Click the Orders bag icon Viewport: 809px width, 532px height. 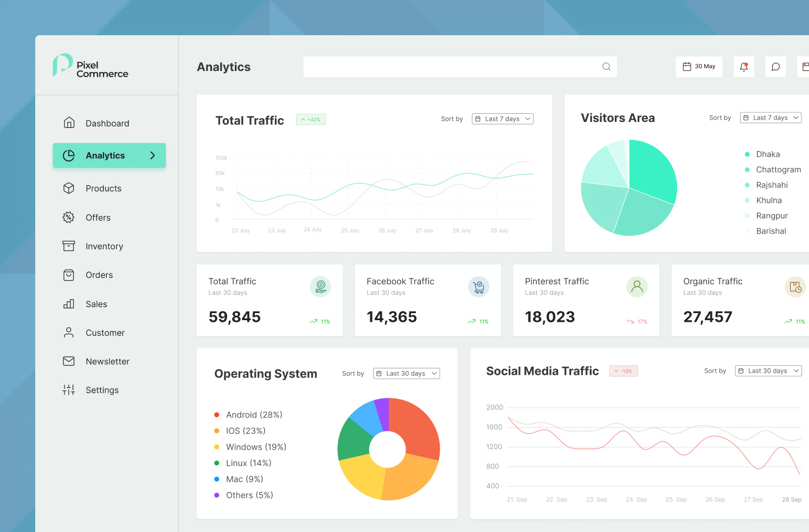point(69,275)
